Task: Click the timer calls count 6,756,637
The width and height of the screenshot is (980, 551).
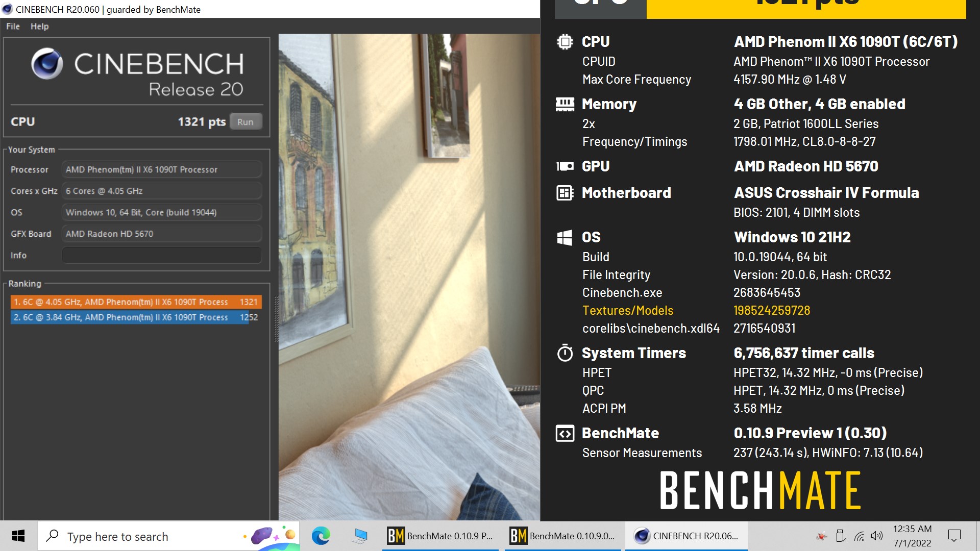Action: [x=804, y=353]
